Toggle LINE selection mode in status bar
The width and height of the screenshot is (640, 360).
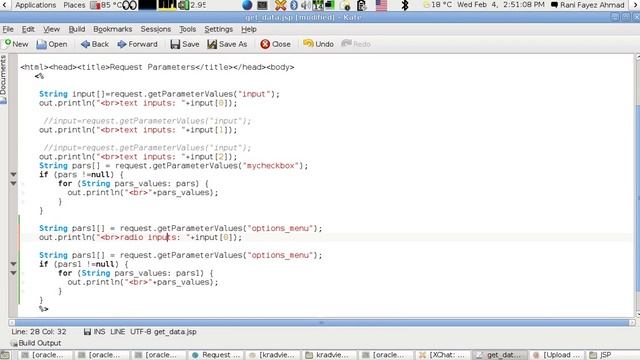[118, 332]
